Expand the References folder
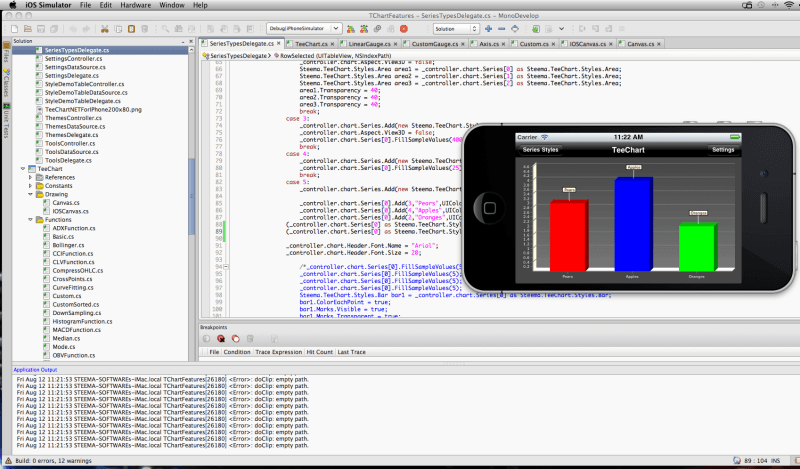The image size is (800, 469). 30,177
